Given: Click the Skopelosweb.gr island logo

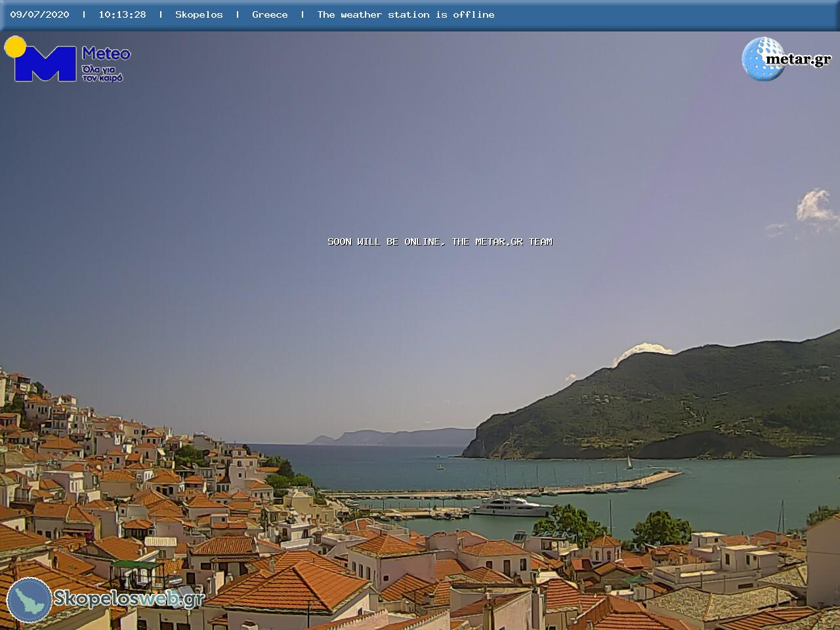Looking at the screenshot, I should coord(29,600).
